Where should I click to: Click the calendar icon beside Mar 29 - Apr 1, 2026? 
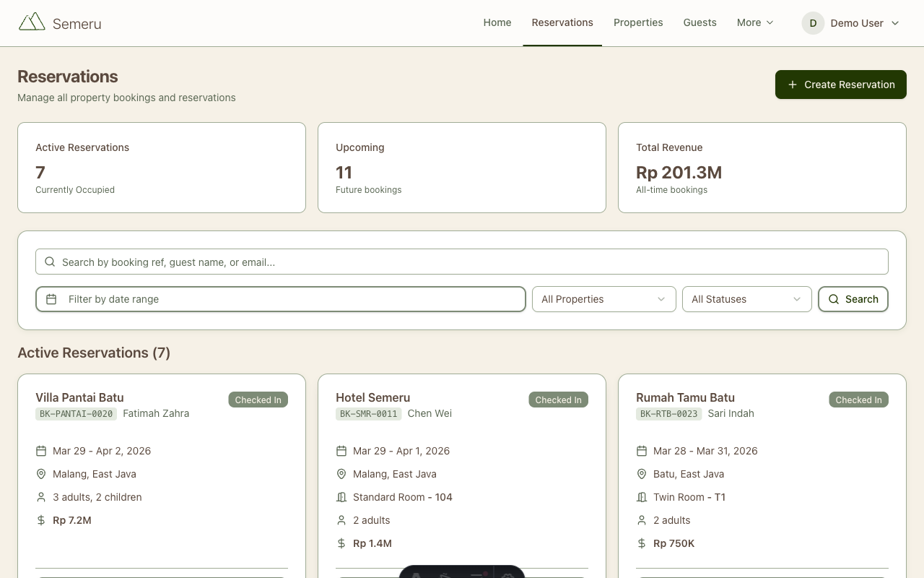[341, 451]
